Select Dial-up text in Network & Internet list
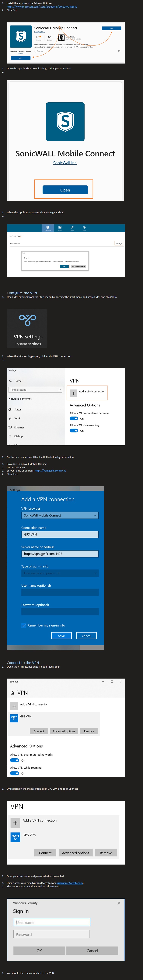 pyautogui.click(x=19, y=436)
